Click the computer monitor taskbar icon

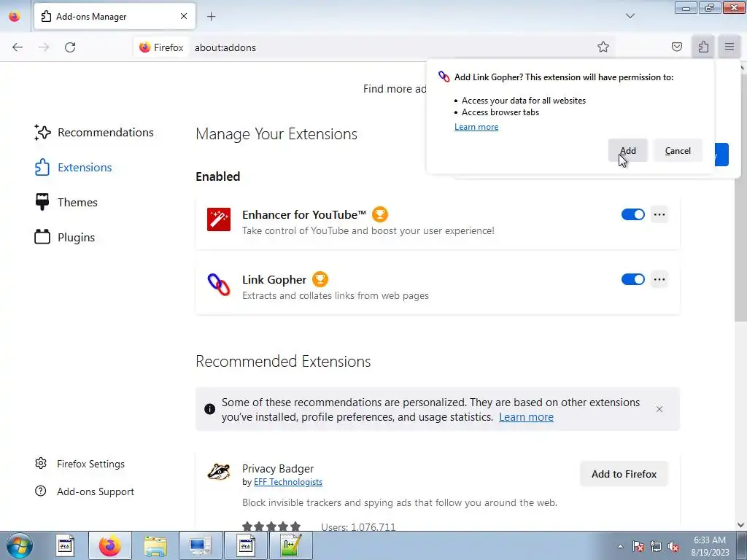200,545
